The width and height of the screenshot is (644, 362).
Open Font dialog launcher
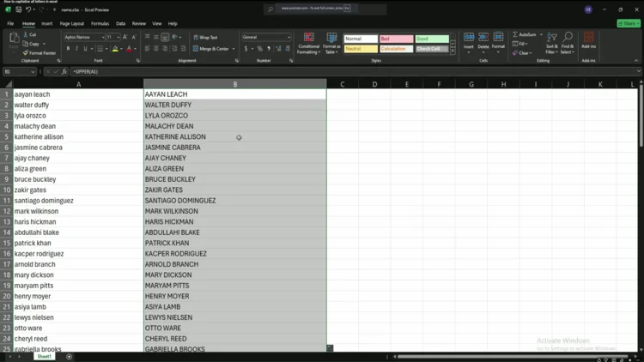tap(138, 61)
